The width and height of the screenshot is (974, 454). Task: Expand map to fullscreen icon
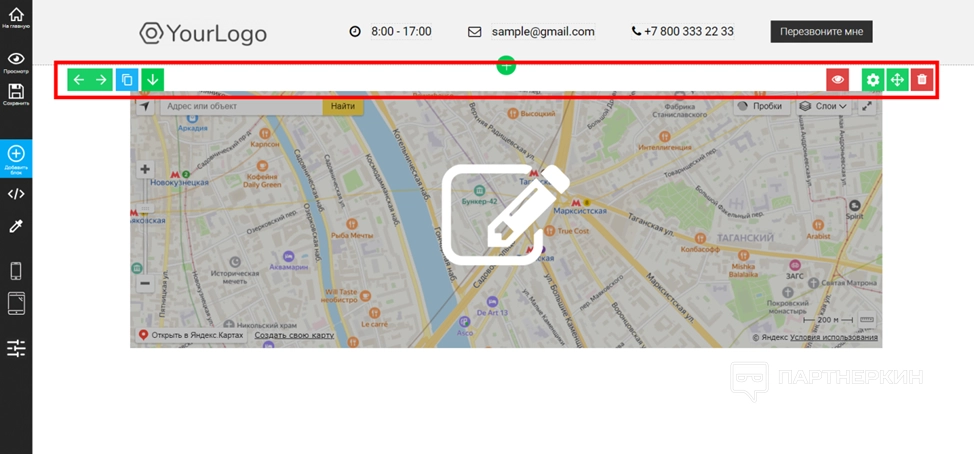coord(868,106)
